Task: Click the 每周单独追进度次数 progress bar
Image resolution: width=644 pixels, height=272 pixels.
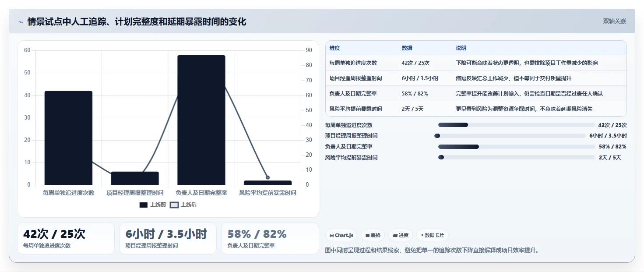Action: click(517, 125)
